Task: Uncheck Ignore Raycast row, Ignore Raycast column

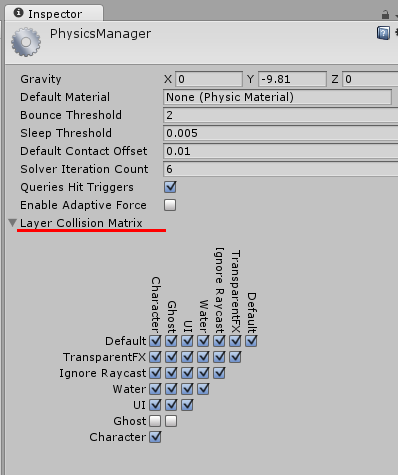Action: (219, 373)
